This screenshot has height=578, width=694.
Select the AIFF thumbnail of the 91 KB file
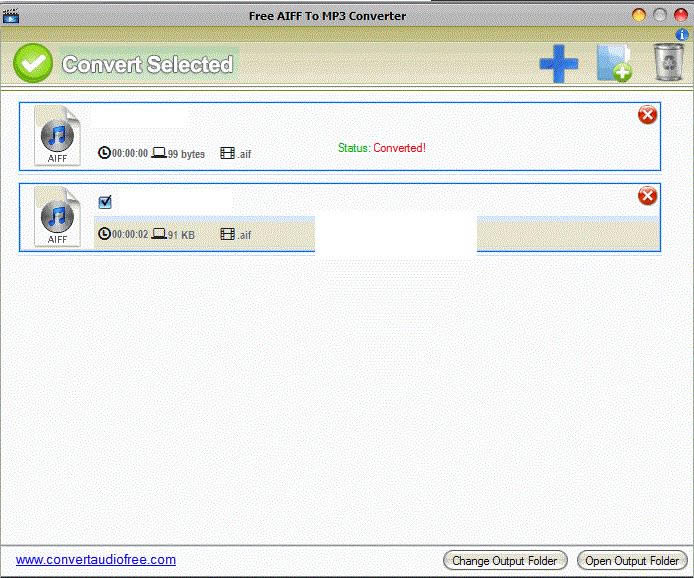(x=57, y=216)
